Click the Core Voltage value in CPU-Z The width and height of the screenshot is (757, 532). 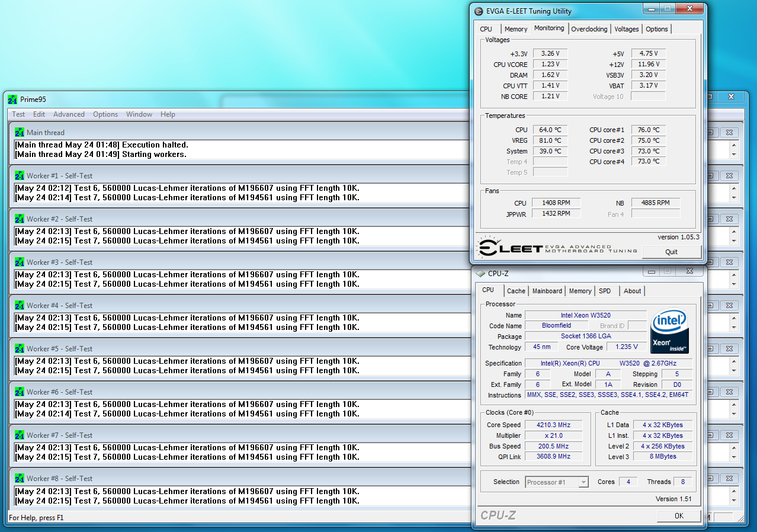[627, 347]
